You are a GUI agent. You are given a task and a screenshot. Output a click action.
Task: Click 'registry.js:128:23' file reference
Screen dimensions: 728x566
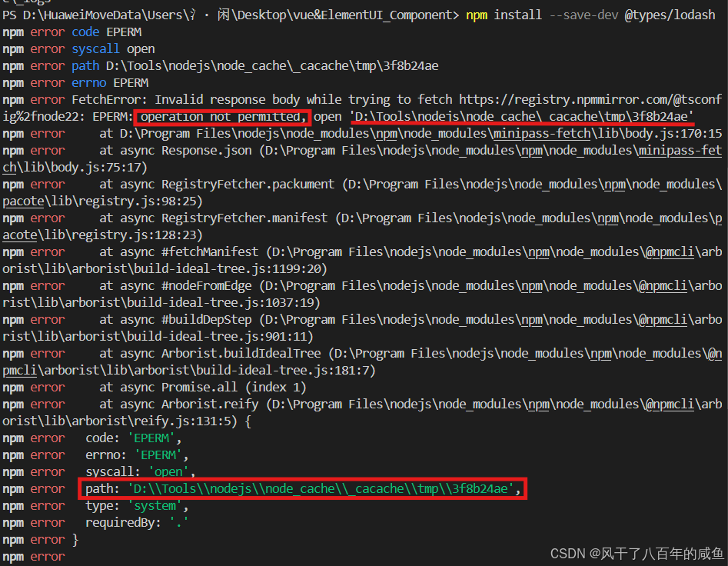138,235
